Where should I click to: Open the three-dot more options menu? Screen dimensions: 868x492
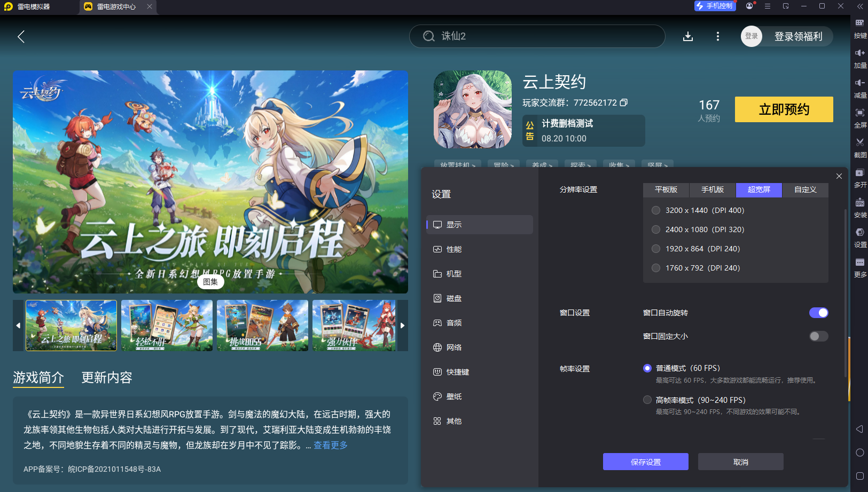click(717, 36)
